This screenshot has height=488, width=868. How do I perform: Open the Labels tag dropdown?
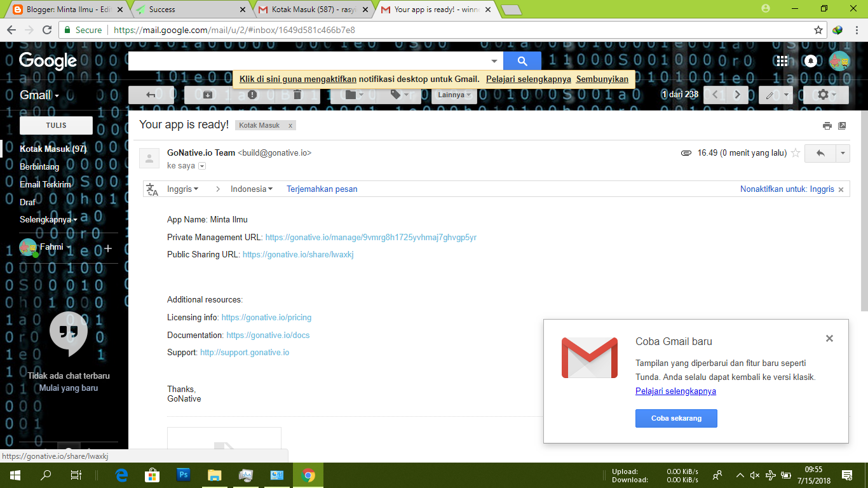[399, 95]
